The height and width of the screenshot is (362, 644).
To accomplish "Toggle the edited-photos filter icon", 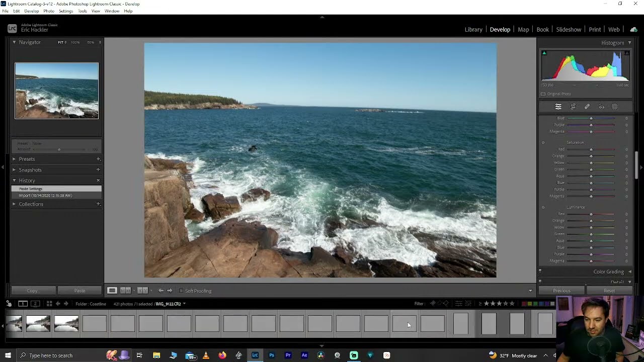I will 458,304.
